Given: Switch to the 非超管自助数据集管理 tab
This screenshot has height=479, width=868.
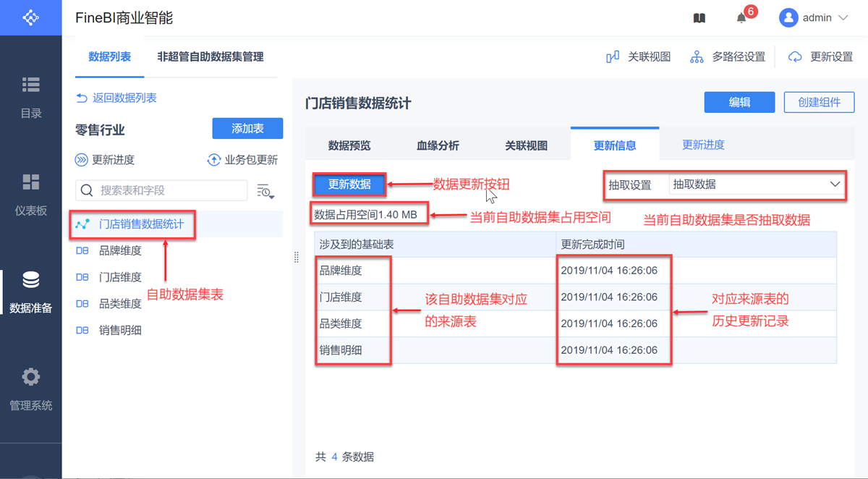Looking at the screenshot, I should pos(210,56).
